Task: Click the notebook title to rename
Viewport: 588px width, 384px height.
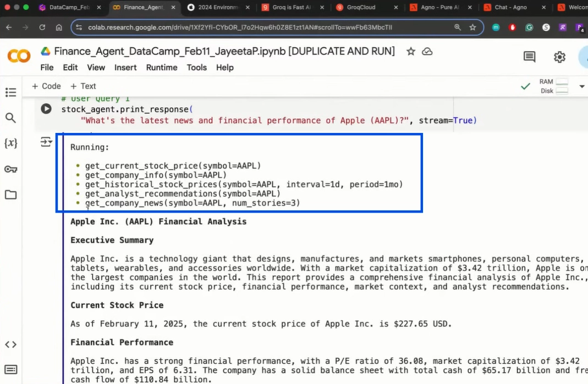Action: point(224,51)
